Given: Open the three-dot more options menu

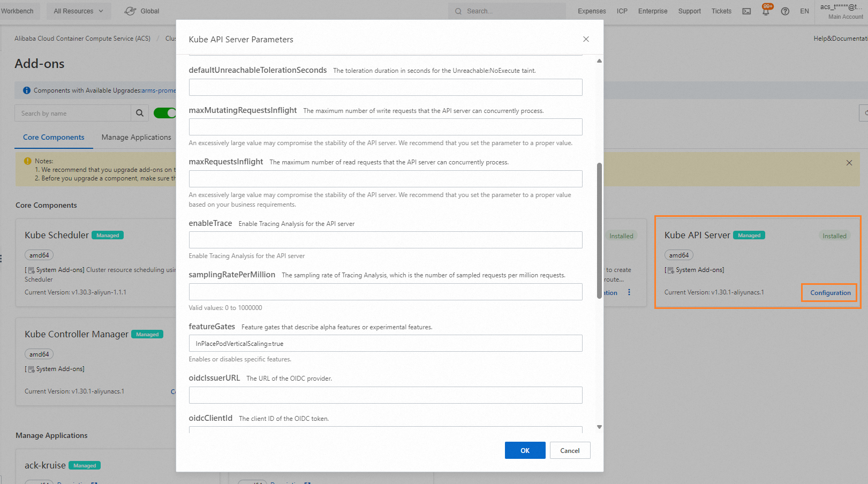Looking at the screenshot, I should tap(629, 292).
